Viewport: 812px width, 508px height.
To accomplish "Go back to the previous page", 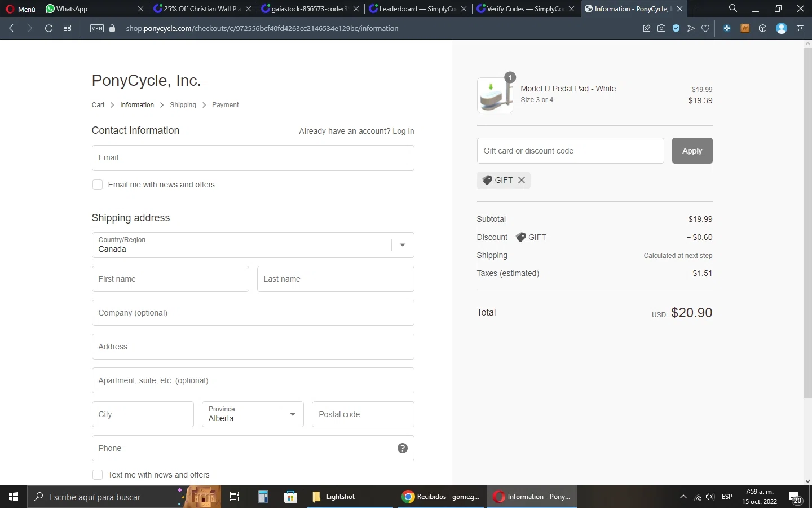I will tap(11, 28).
